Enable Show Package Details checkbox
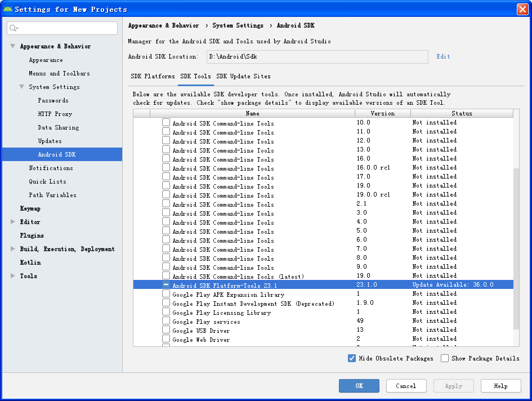Image resolution: width=532 pixels, height=401 pixels. click(x=445, y=358)
